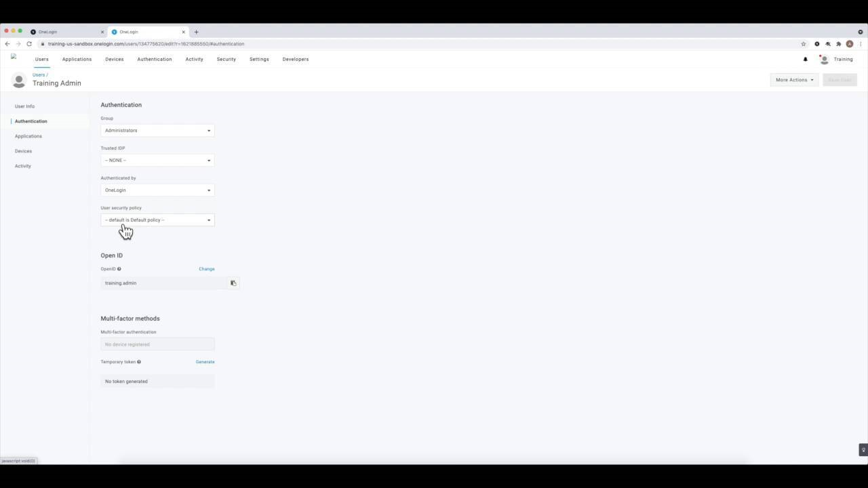Viewport: 868px width, 488px height.
Task: Select User Info in the sidebar
Action: click(24, 106)
